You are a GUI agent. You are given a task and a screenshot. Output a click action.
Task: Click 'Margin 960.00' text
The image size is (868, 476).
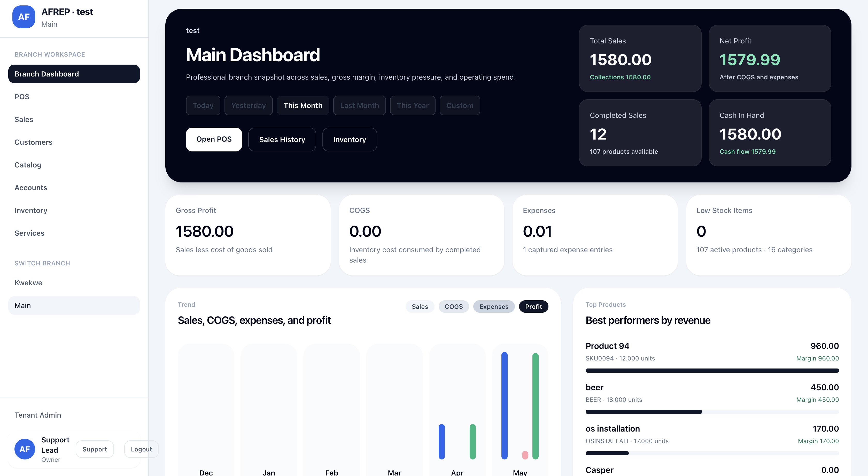[817, 358]
